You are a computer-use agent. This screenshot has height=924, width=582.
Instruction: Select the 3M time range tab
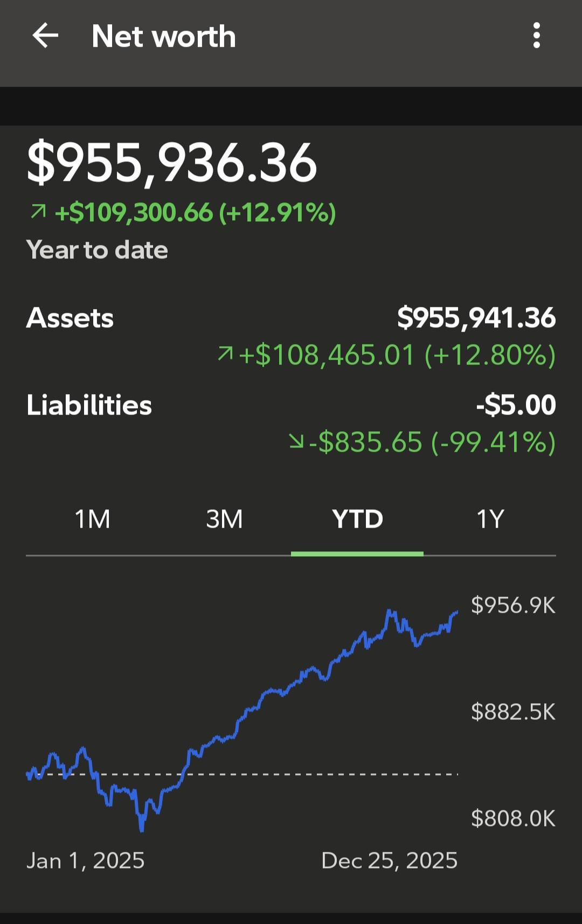pyautogui.click(x=224, y=520)
